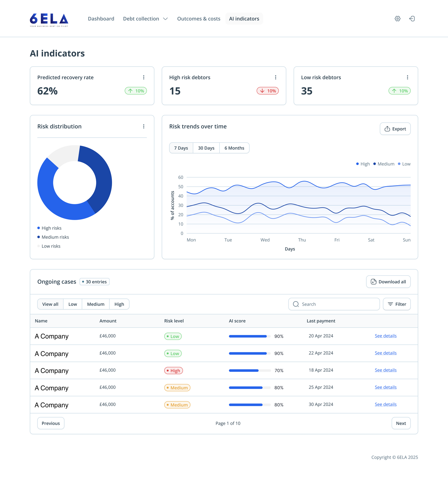This screenshot has height=480, width=448.
Task: Click the settings gear icon
Action: tap(397, 19)
